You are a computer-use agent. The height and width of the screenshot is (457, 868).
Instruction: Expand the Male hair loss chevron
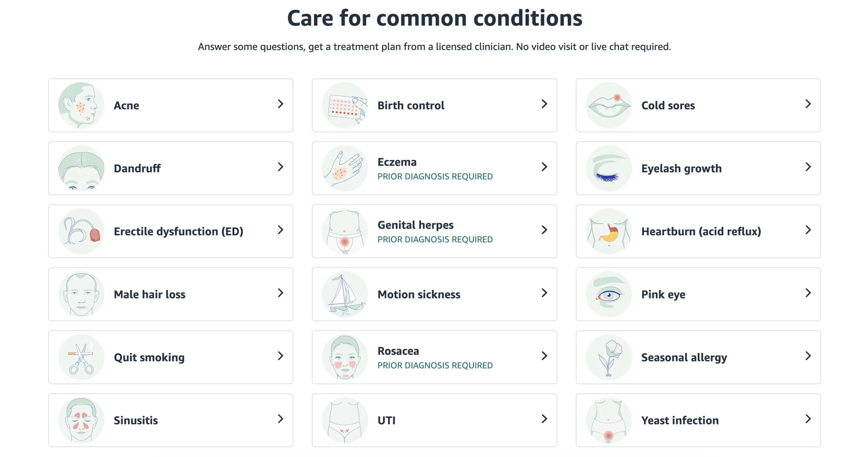click(x=280, y=293)
